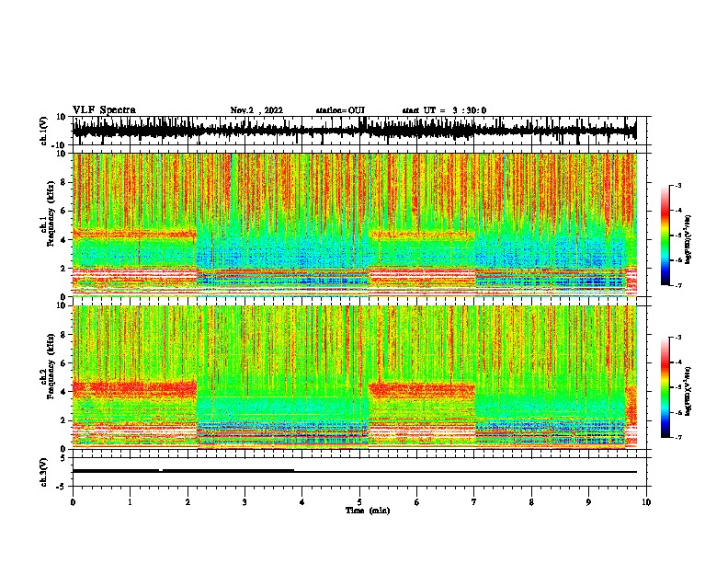728x563 pixels.
Task: Click the -3 label on ch.2 color bar
Action: (x=678, y=338)
